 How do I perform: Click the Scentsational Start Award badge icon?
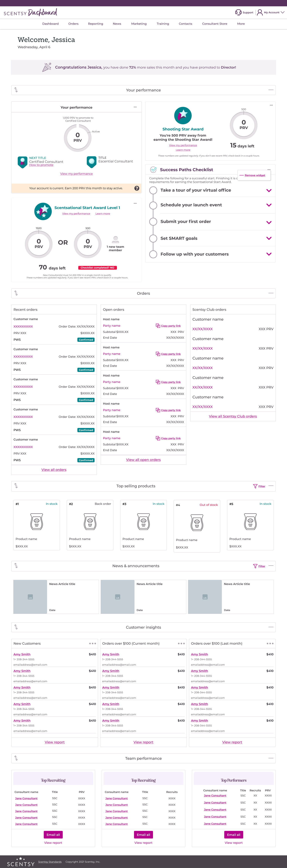(43, 211)
